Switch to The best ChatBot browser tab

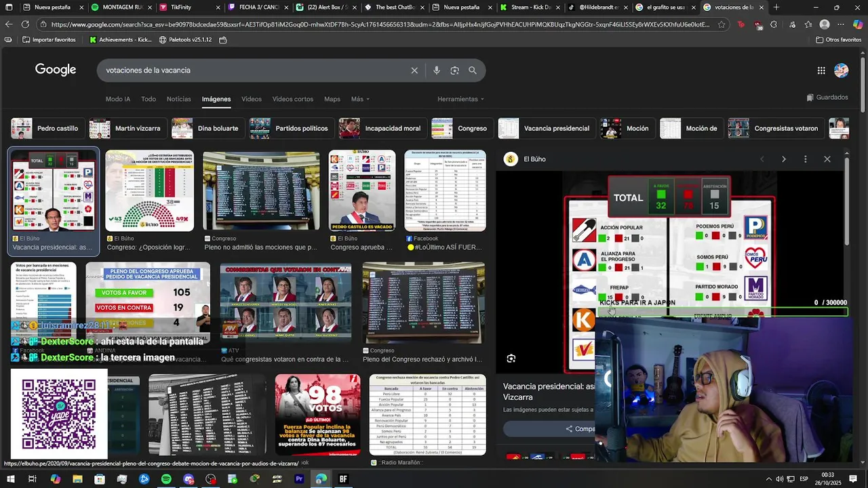(x=395, y=7)
